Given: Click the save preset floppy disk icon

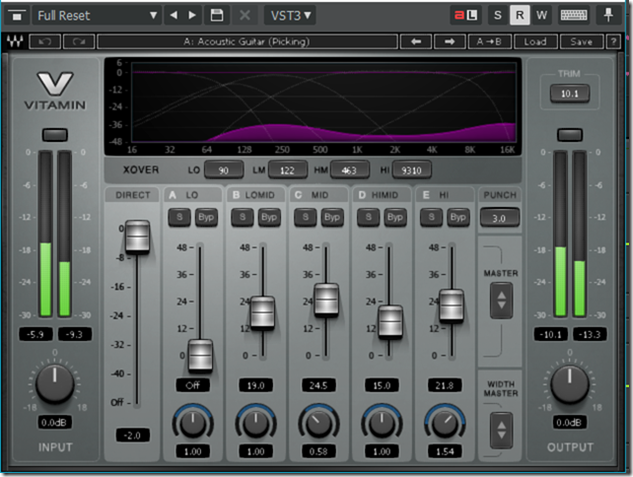Looking at the screenshot, I should (217, 15).
